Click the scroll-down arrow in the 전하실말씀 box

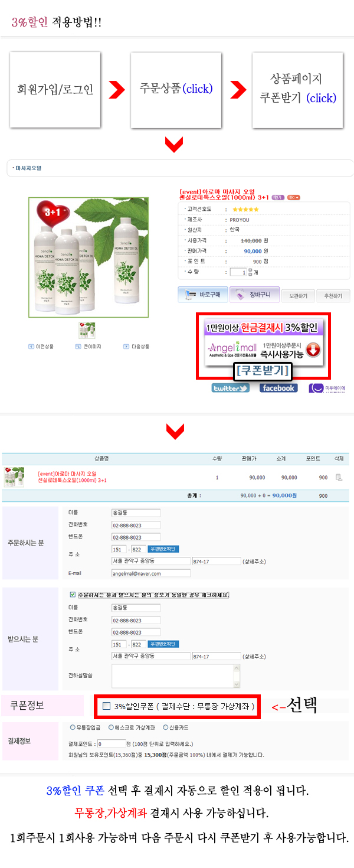click(x=237, y=684)
